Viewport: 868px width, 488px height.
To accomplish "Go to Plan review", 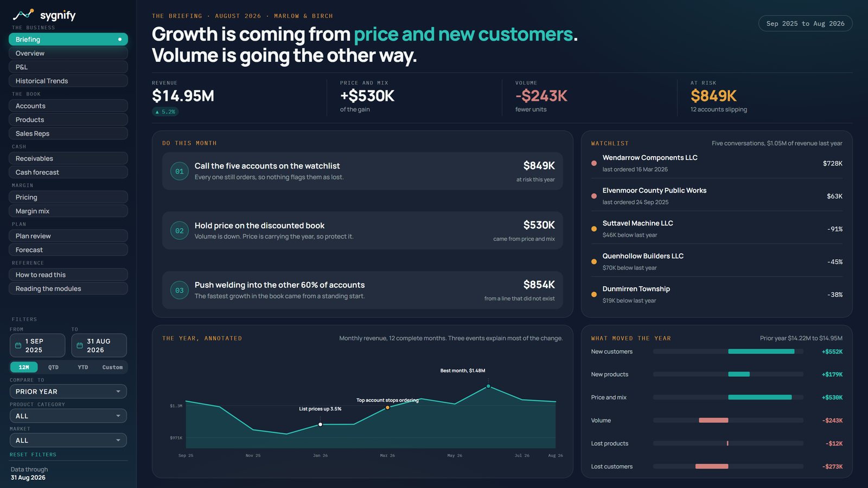I will coord(68,236).
